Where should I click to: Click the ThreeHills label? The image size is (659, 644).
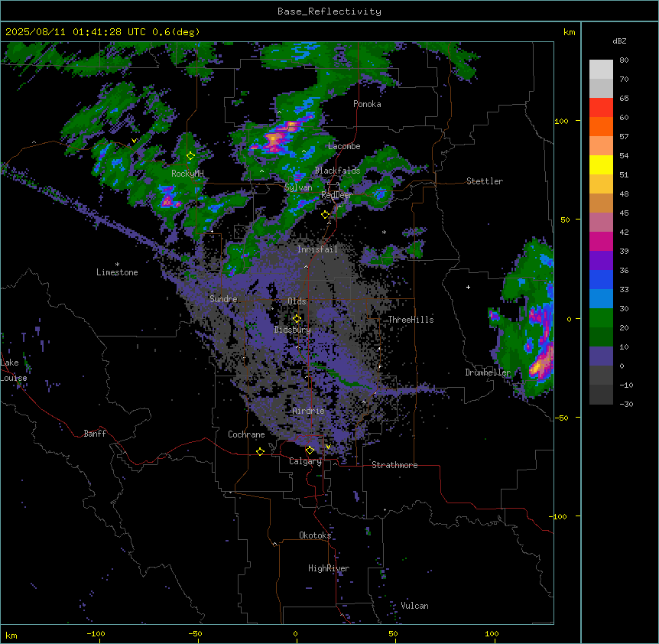coord(411,320)
